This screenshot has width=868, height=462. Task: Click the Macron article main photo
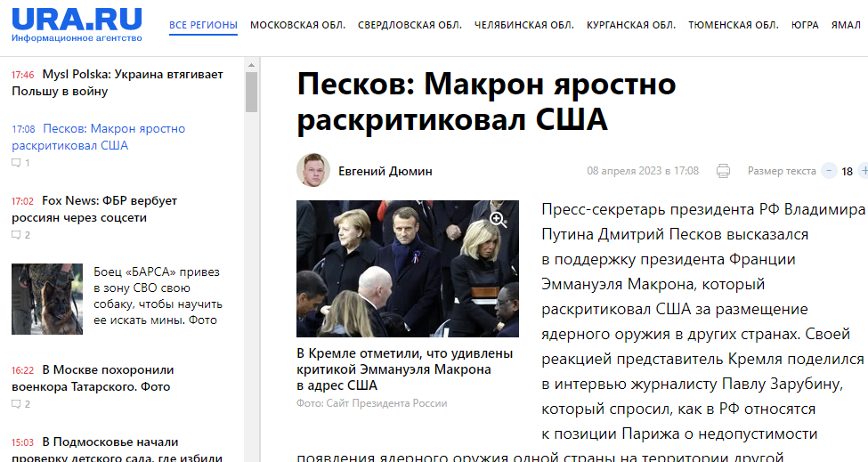[408, 268]
